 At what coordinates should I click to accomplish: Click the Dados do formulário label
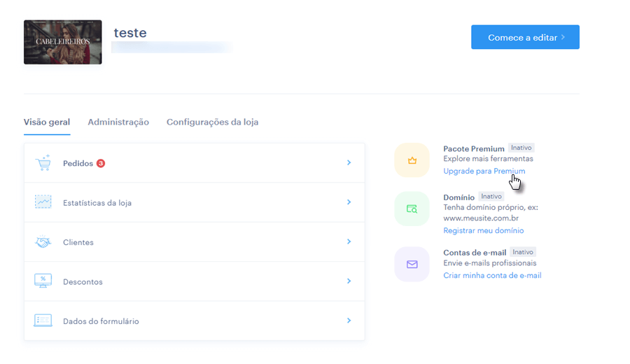pyautogui.click(x=101, y=321)
